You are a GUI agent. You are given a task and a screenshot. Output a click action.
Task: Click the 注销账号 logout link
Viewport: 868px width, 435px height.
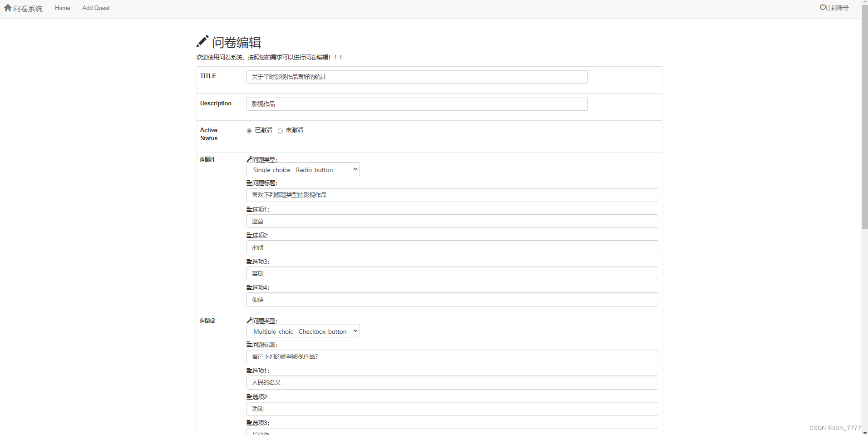(x=837, y=8)
